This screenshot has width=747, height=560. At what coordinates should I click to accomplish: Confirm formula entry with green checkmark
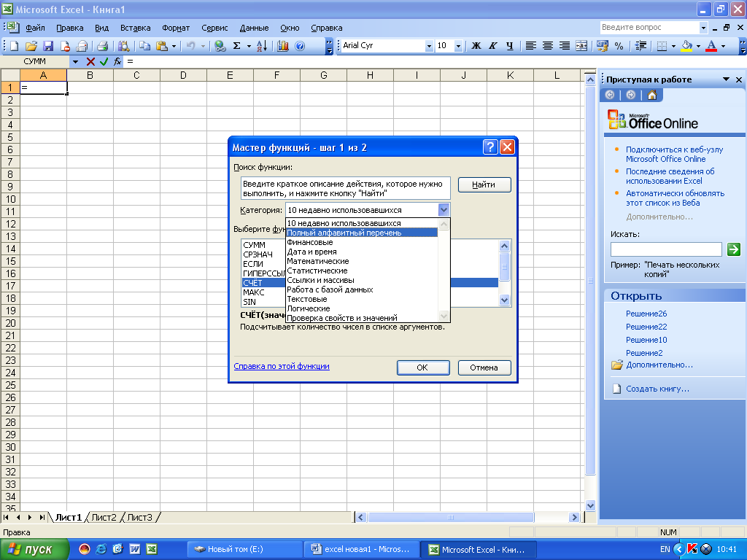[104, 61]
